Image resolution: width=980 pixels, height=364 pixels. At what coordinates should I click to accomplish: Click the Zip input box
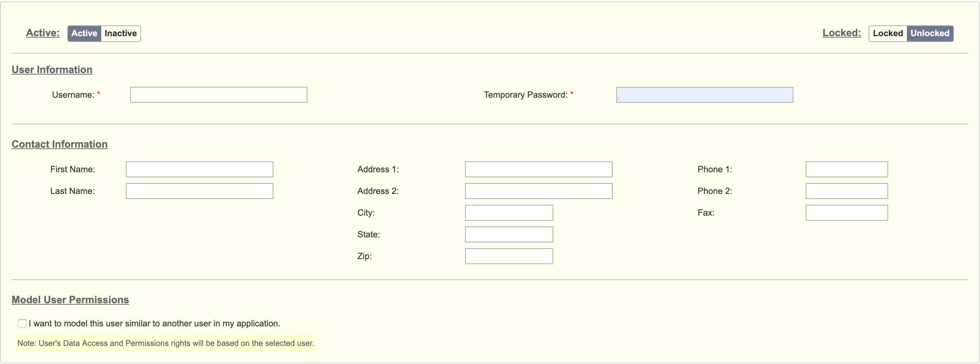(509, 256)
